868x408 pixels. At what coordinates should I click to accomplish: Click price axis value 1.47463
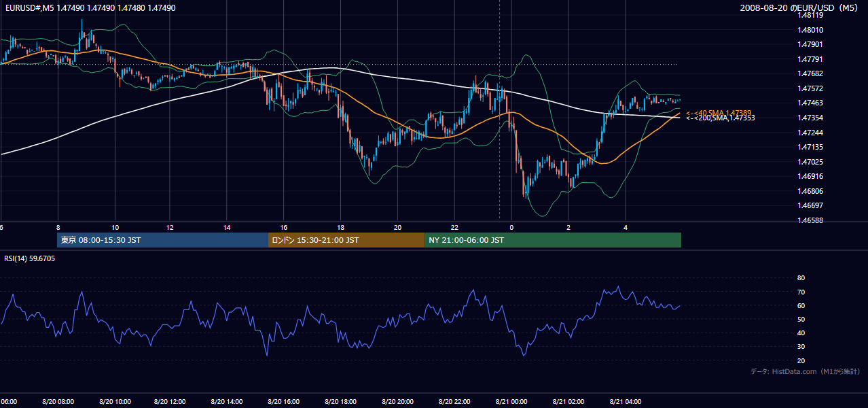click(811, 103)
